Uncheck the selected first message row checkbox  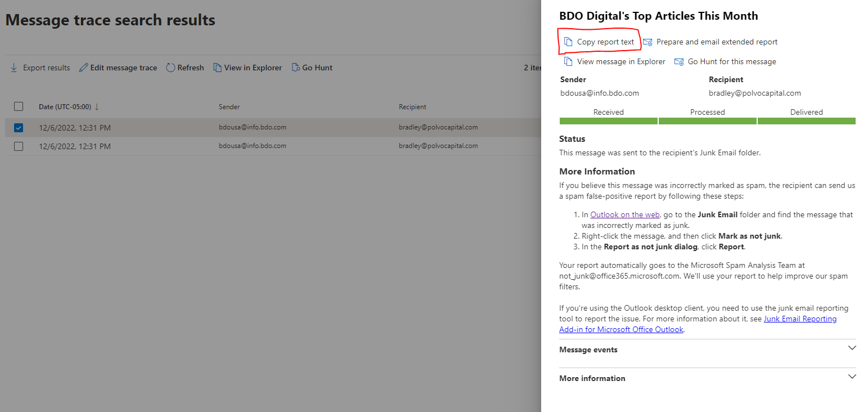(x=19, y=128)
